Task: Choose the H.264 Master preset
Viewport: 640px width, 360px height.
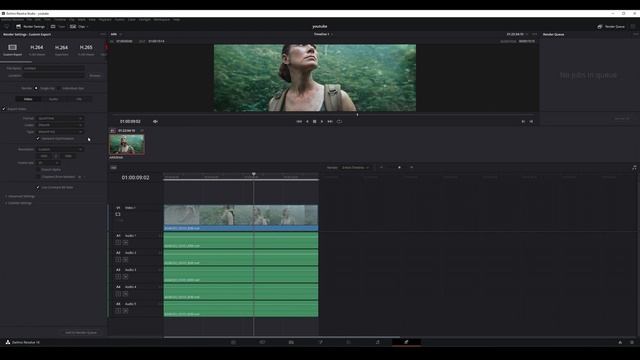Action: click(37, 50)
